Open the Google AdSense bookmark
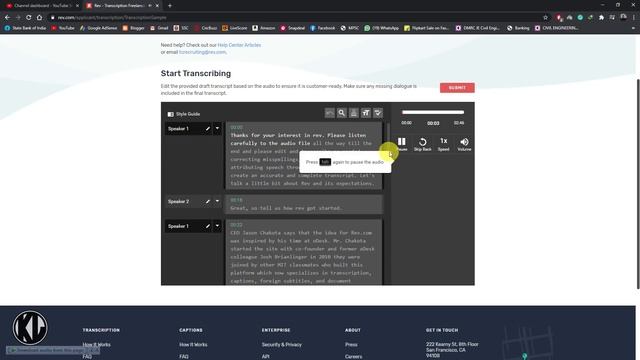This screenshot has height=360, width=640. (98, 28)
